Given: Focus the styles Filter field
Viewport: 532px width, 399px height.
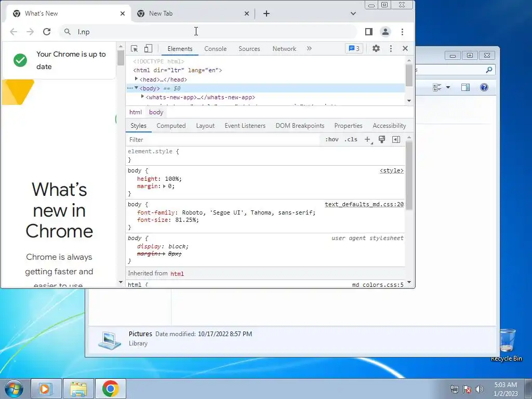Looking at the screenshot, I should 223,140.
